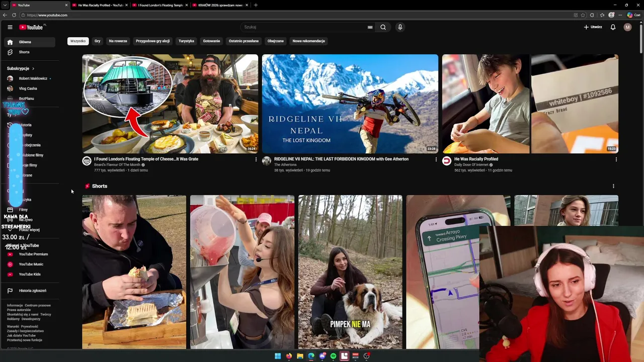Image resolution: width=644 pixels, height=362 pixels.
Task: Select the Nowe rekomendacje chip
Action: click(308, 41)
